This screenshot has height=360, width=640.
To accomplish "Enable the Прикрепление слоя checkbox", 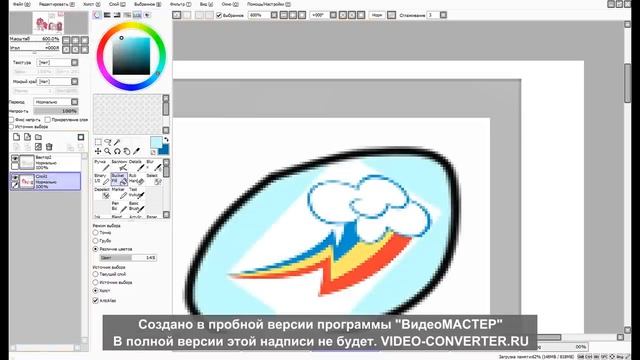I will (x=48, y=120).
